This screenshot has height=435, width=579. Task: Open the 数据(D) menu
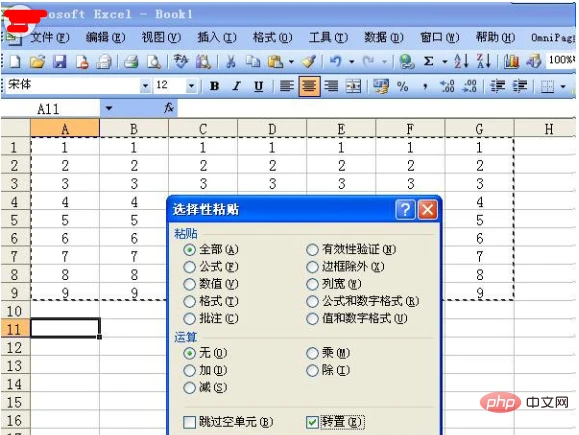[x=384, y=37]
